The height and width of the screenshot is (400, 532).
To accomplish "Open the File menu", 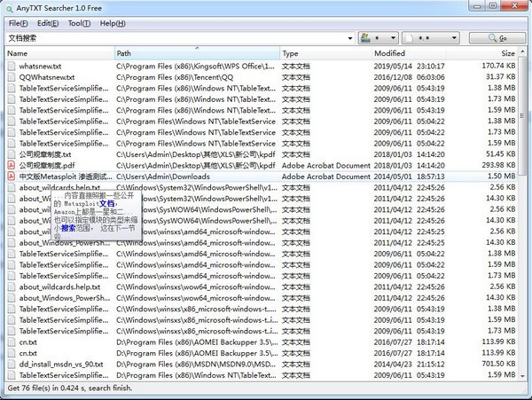I will coord(18,23).
